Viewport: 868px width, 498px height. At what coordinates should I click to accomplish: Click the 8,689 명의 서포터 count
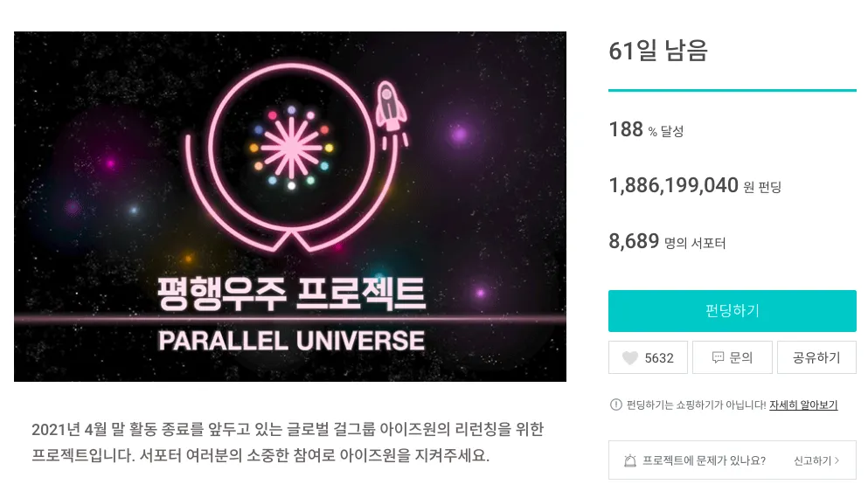point(667,242)
